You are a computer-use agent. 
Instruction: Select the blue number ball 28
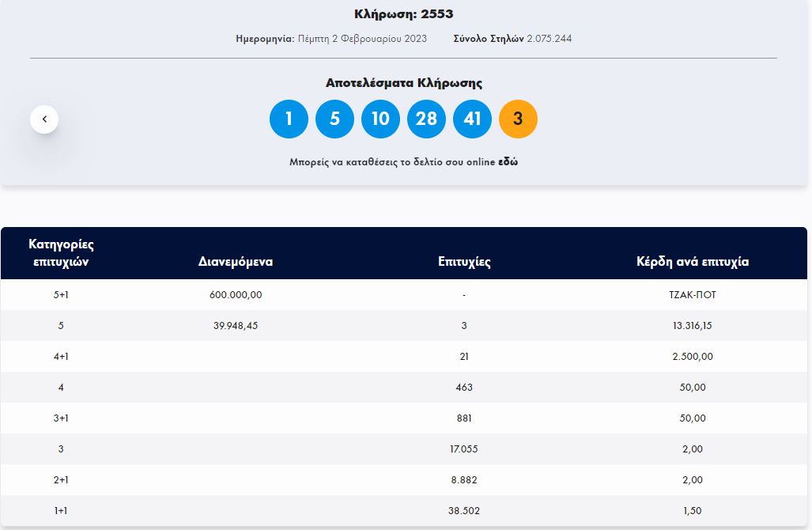click(x=426, y=119)
